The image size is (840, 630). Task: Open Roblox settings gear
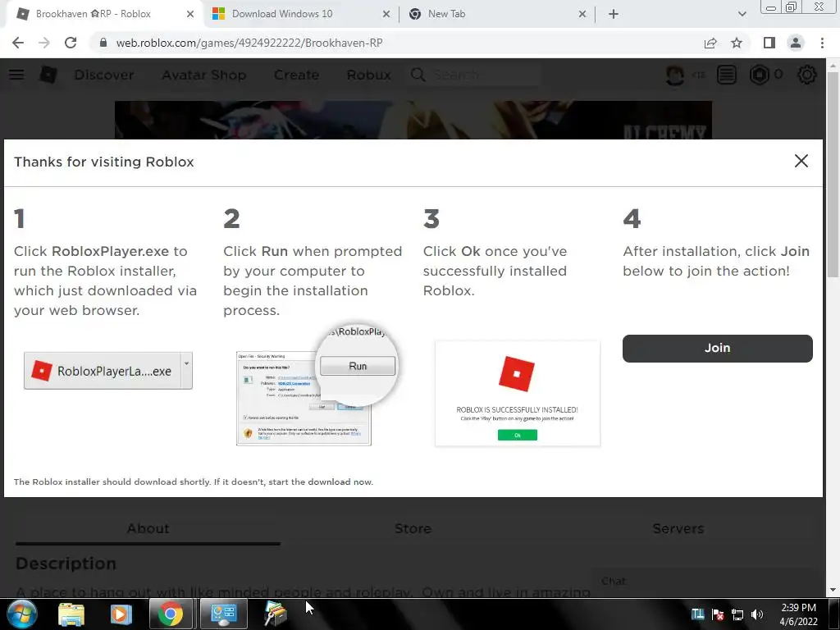[x=807, y=75]
